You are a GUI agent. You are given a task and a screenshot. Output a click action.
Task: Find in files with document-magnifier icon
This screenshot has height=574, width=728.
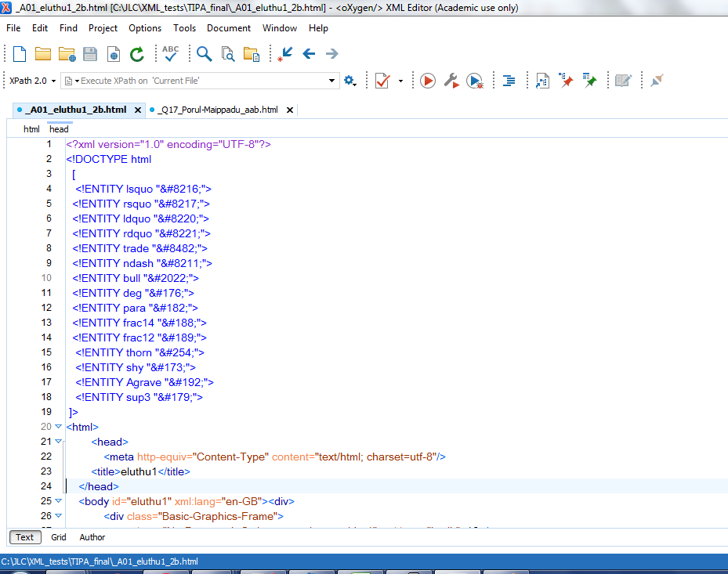[227, 54]
